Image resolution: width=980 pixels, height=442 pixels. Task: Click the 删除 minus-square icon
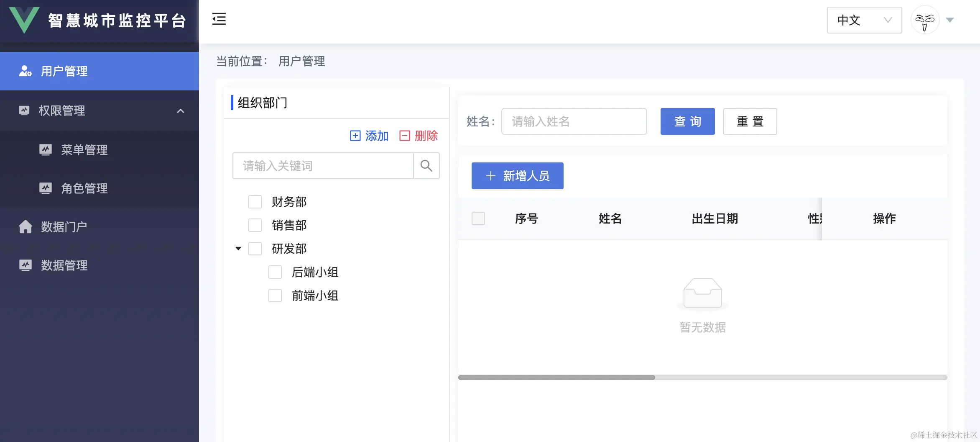tap(404, 136)
